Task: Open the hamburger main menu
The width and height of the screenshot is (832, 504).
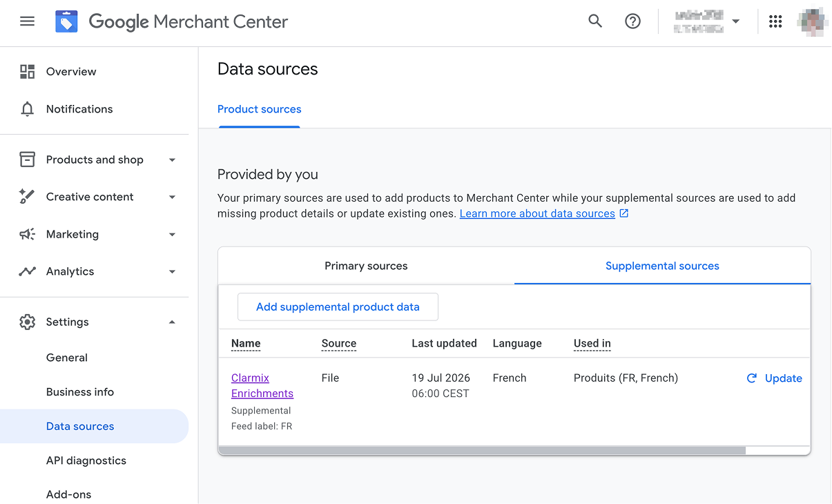Action: [x=27, y=21]
